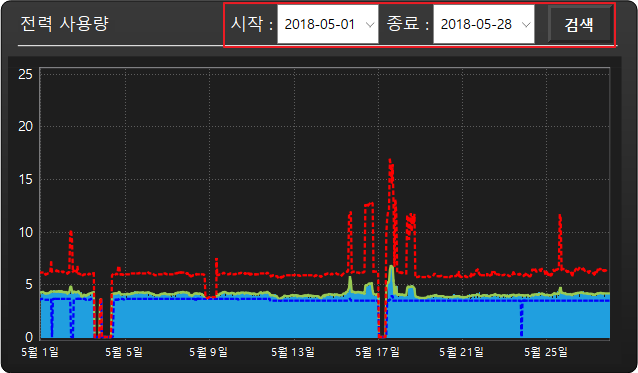Click the 전력 사용량 panel title
The image size is (638, 373).
click(x=64, y=24)
